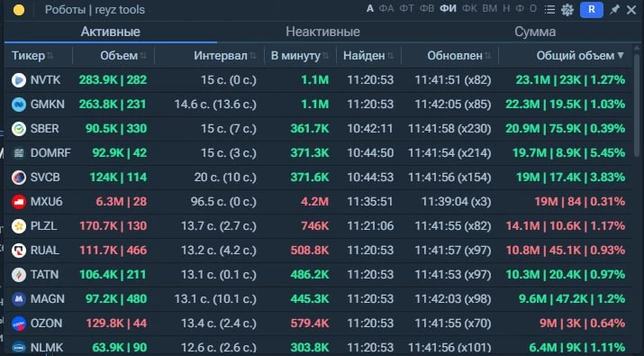Click updated time '11:42:05 (x85)'
The height and width of the screenshot is (356, 644).
click(453, 104)
